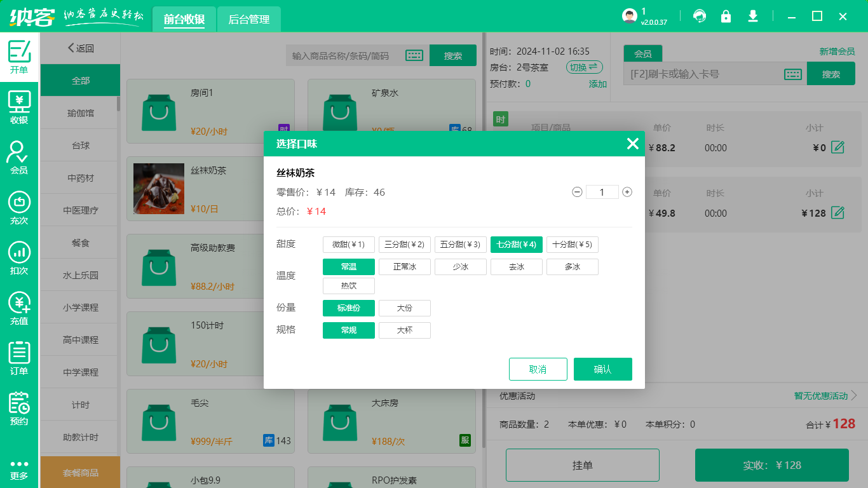Open the on-screen keyboard in product search
The height and width of the screenshot is (488, 868).
[x=414, y=55]
